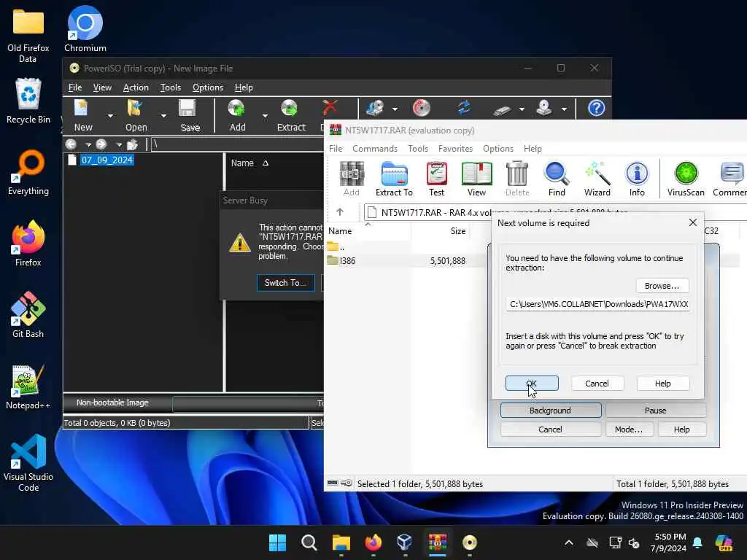Click the Add icon in WinRAR toolbar

(x=352, y=179)
